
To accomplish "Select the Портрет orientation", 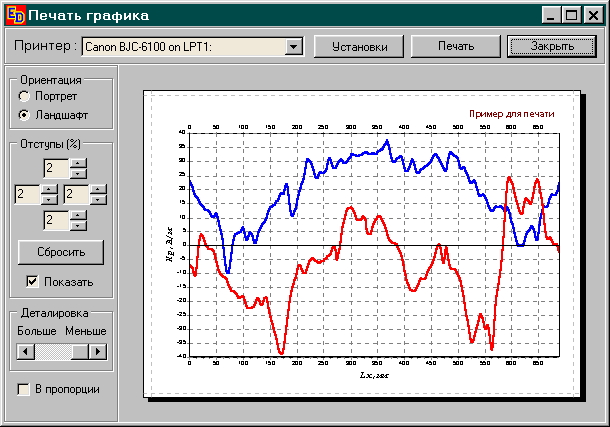I will click(x=24, y=96).
